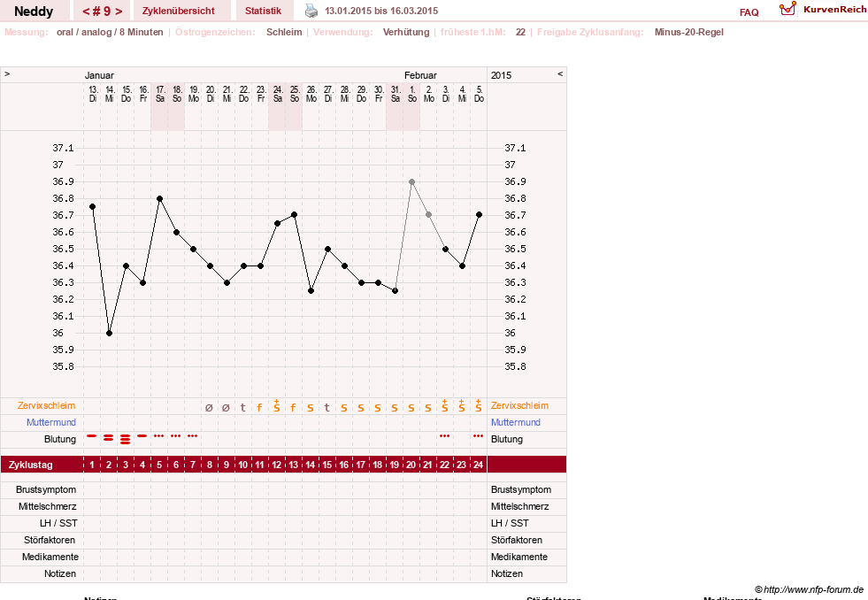Click the ø mucus symbol on day 8
The height and width of the screenshot is (600, 868).
click(x=209, y=408)
